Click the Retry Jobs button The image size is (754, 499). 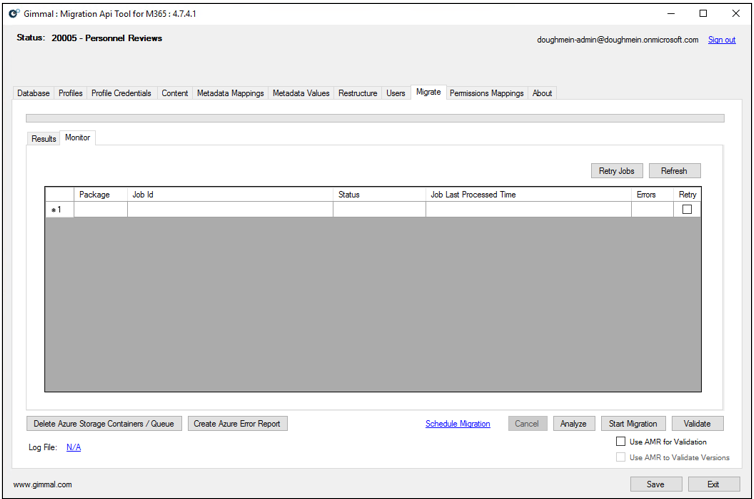tap(616, 171)
